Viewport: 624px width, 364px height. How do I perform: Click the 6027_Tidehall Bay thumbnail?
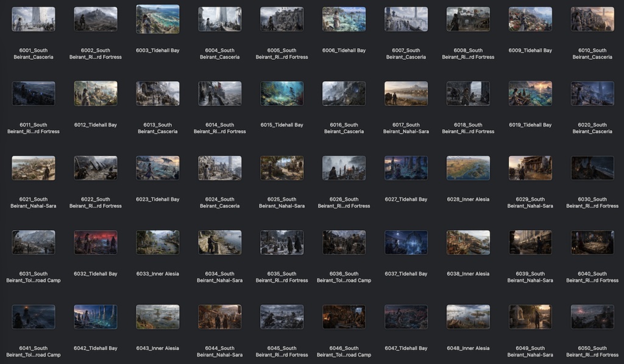406,167
